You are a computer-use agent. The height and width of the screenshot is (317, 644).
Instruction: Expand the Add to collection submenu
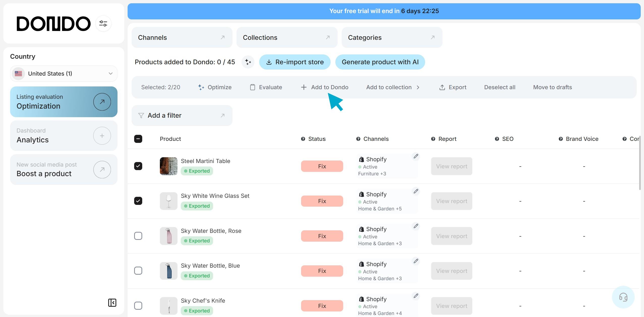(392, 87)
